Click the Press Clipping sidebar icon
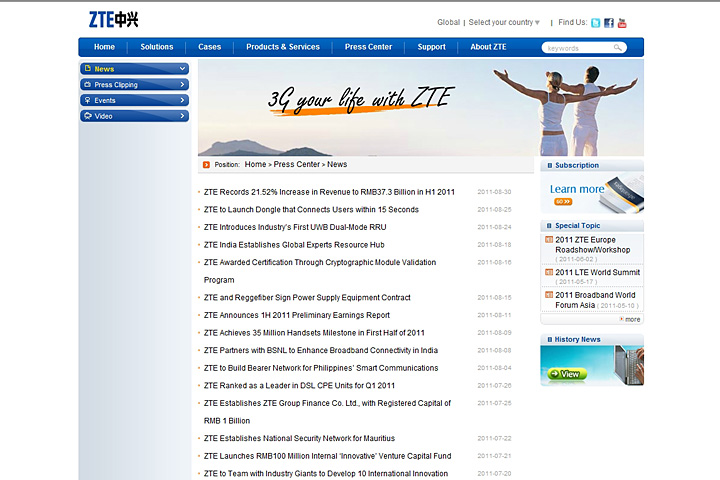Image resolution: width=720 pixels, height=480 pixels. pos(88,85)
